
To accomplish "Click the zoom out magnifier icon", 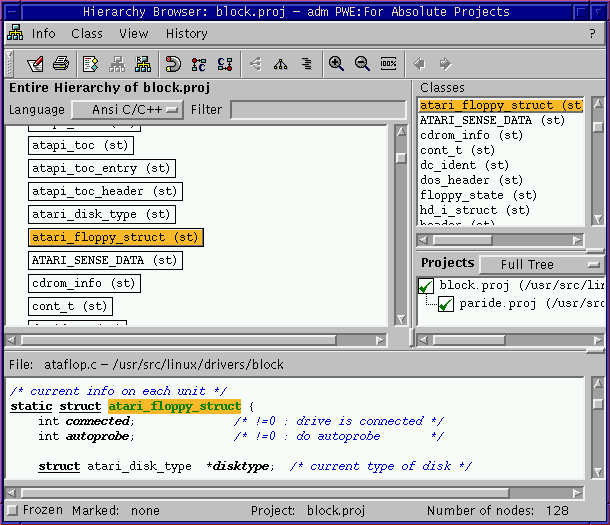I will click(361, 64).
